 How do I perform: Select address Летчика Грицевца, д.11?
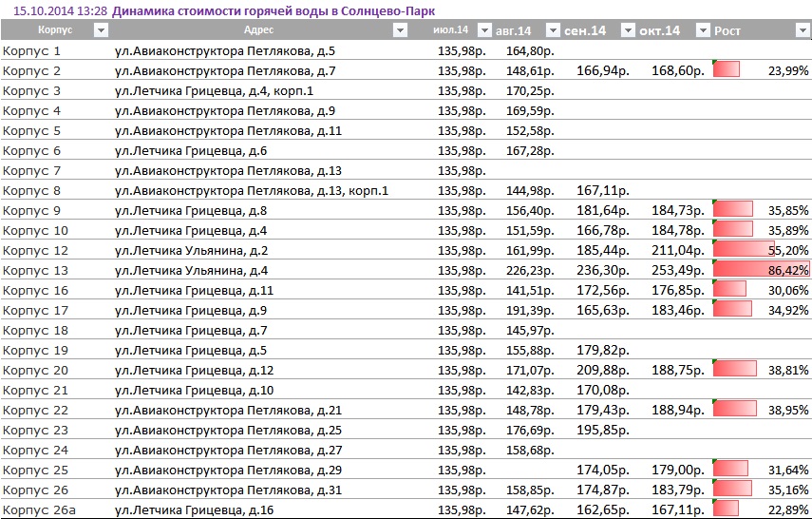pos(194,290)
